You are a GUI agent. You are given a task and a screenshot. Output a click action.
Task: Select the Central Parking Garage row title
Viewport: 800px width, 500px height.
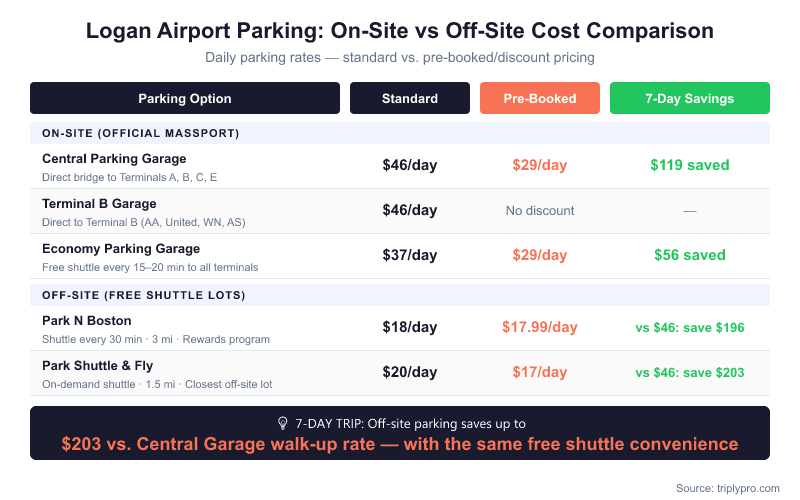click(114, 159)
